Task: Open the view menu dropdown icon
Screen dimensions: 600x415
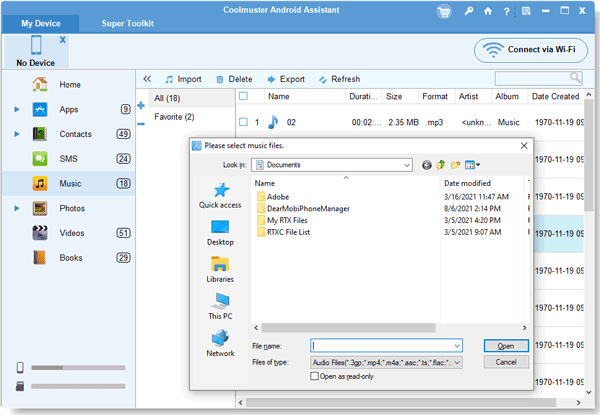Action: 472,165
